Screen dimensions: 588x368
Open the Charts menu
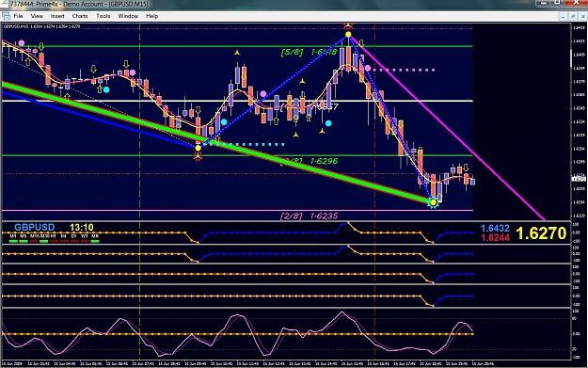80,16
